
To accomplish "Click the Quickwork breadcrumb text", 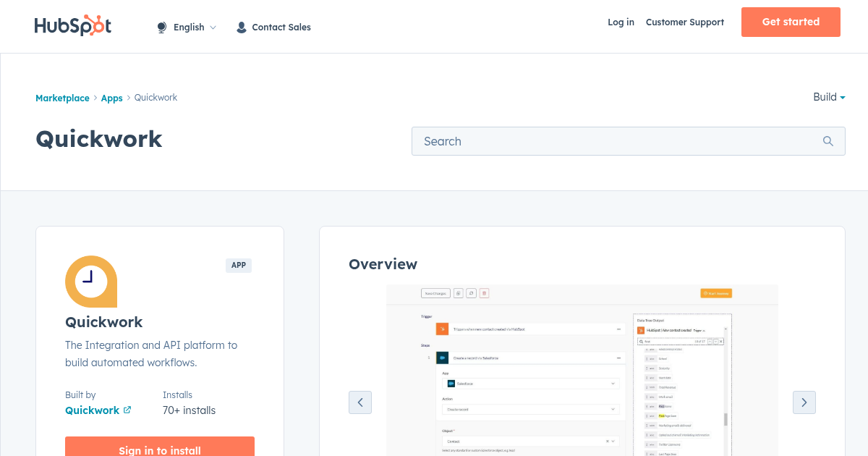I will (156, 98).
